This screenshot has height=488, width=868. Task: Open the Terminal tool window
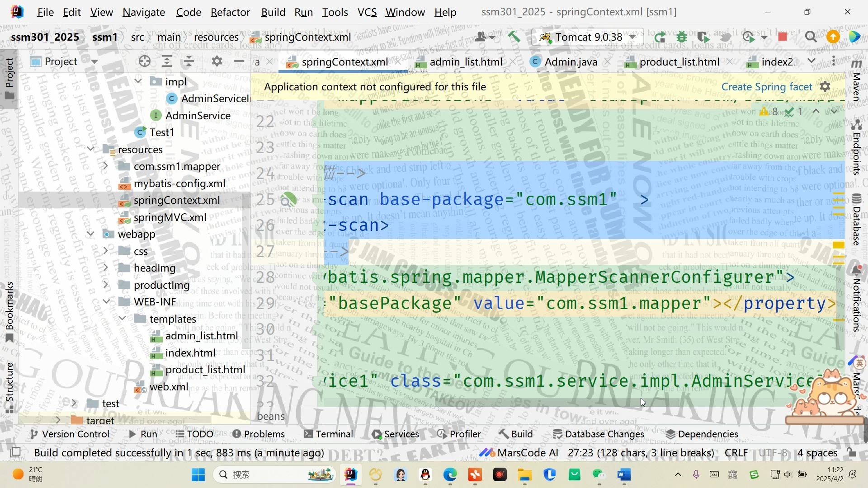(328, 434)
